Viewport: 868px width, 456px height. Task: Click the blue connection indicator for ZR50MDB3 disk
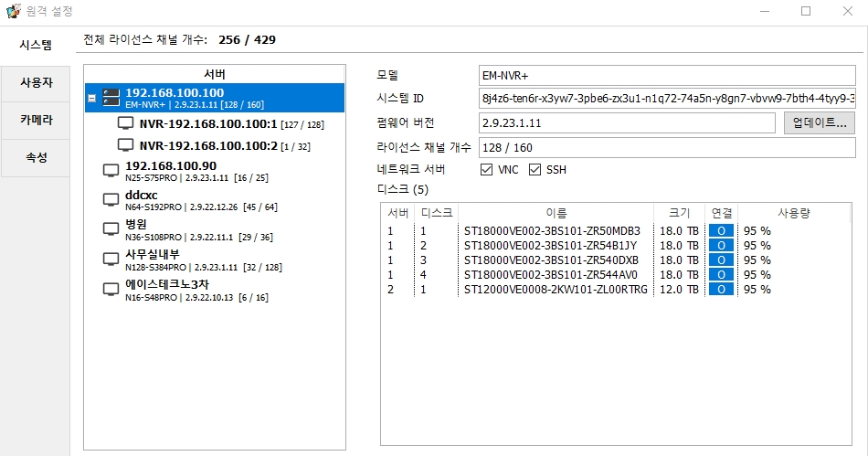pos(720,231)
